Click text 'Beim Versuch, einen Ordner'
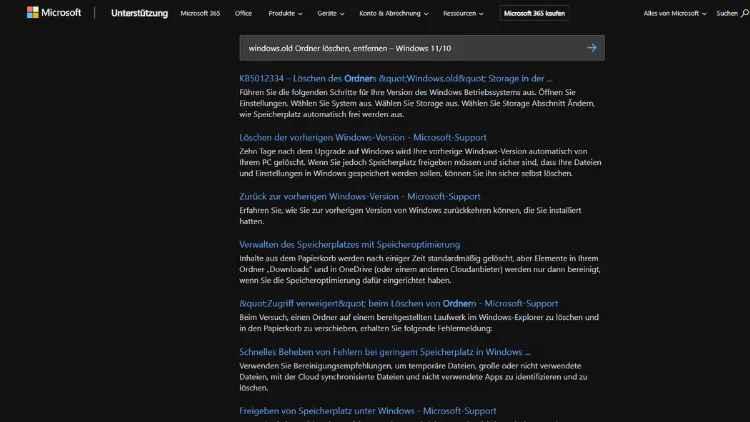 pos(288,317)
